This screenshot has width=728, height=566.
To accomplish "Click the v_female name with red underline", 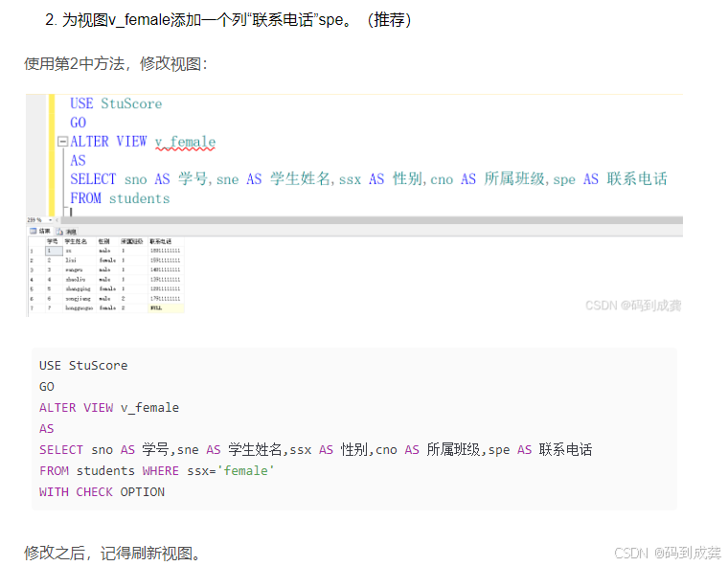I will tap(185, 142).
